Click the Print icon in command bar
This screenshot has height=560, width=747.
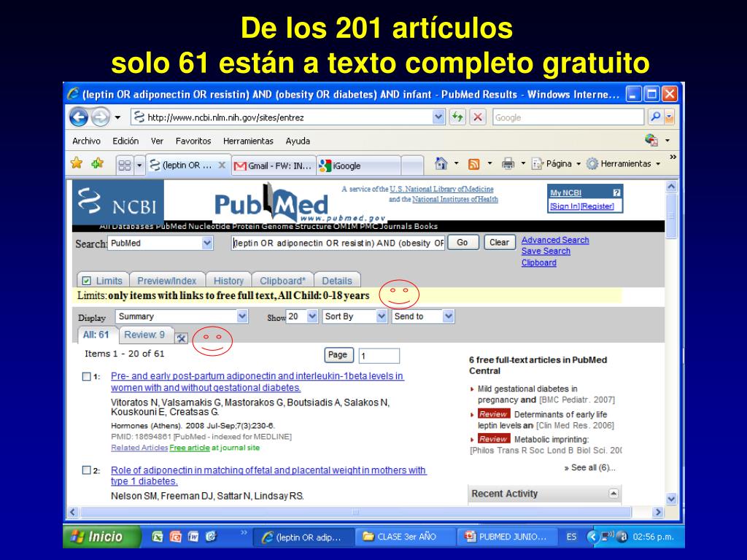(x=508, y=164)
